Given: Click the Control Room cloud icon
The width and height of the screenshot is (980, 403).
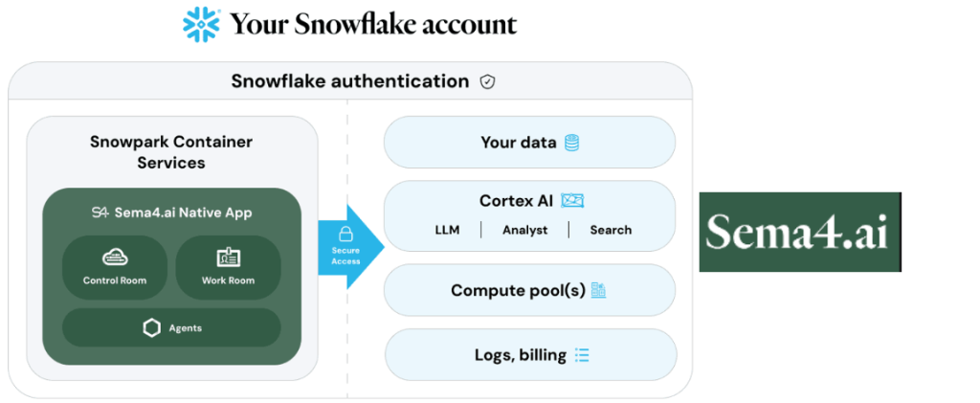Looking at the screenshot, I should click(x=115, y=257).
